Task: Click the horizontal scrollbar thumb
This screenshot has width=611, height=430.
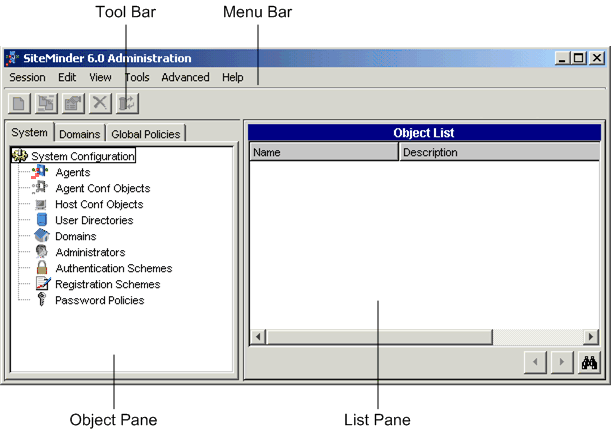Action: (x=380, y=337)
